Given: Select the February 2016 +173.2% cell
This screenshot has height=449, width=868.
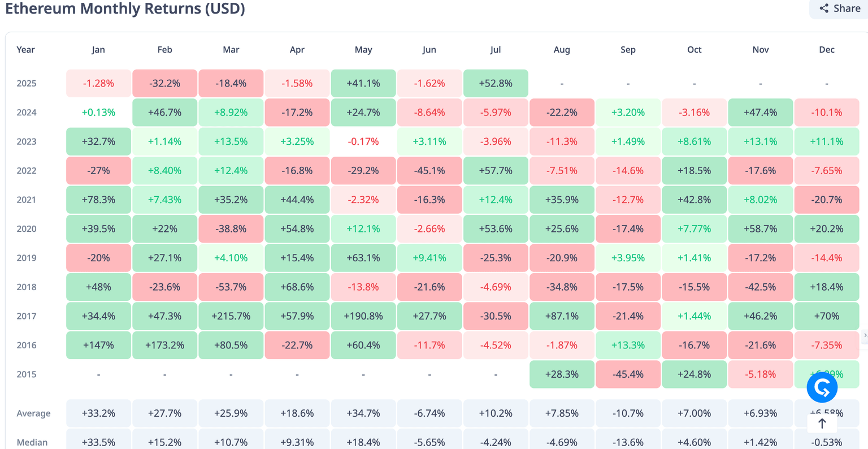Looking at the screenshot, I should (x=165, y=345).
